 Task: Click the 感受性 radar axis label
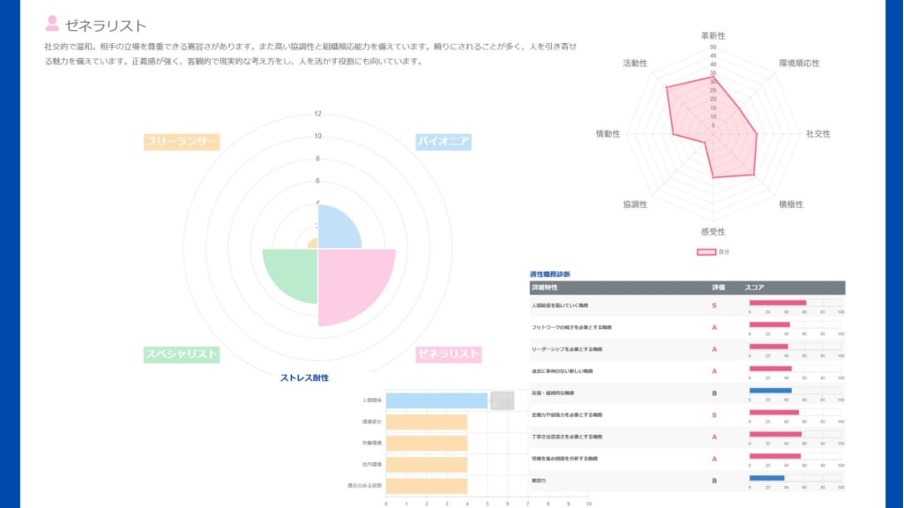pos(713,232)
